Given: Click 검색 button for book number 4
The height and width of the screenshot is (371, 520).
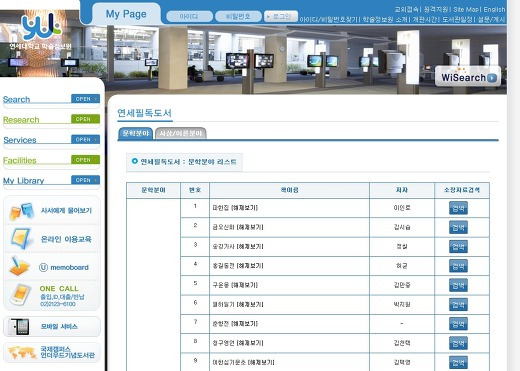Looking at the screenshot, I should point(458,266).
